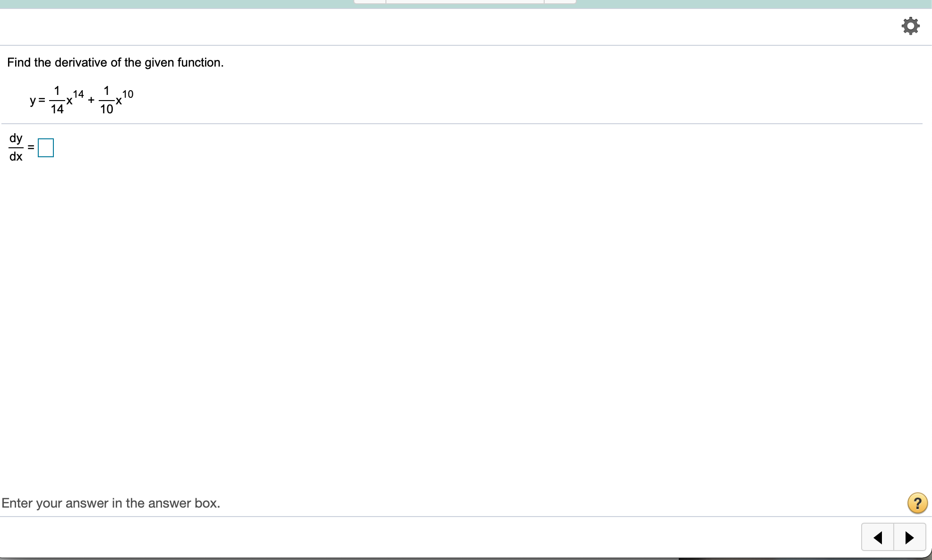Go to the previous question arrow
The width and height of the screenshot is (932, 560).
coord(878,537)
